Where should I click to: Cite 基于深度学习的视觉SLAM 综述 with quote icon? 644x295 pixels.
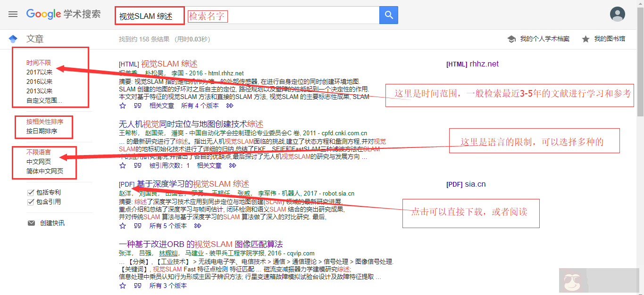click(138, 226)
